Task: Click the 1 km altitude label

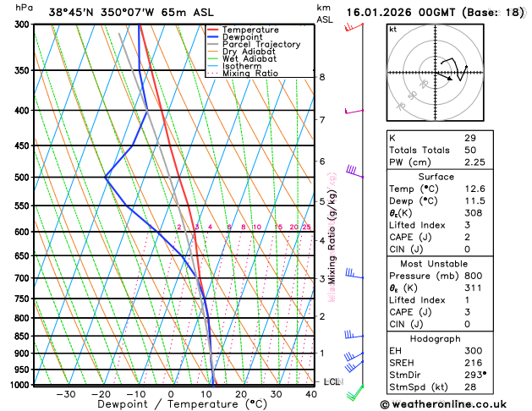Action: [322, 353]
